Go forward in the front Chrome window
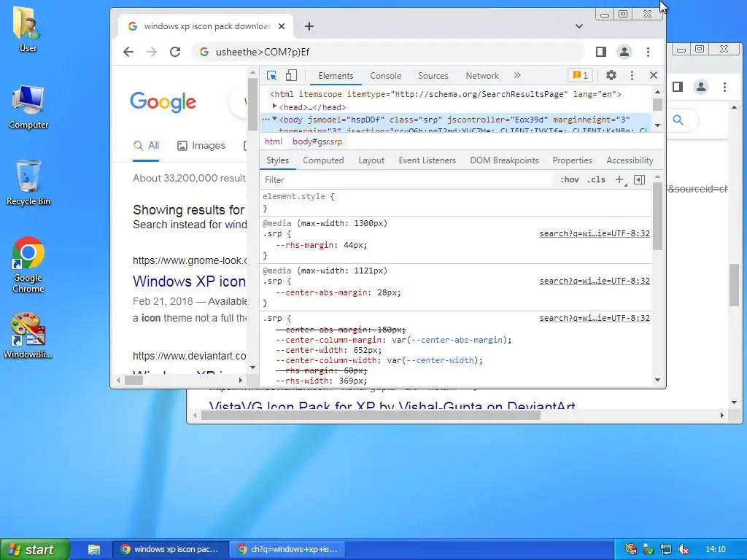The image size is (747, 560). pos(152,52)
